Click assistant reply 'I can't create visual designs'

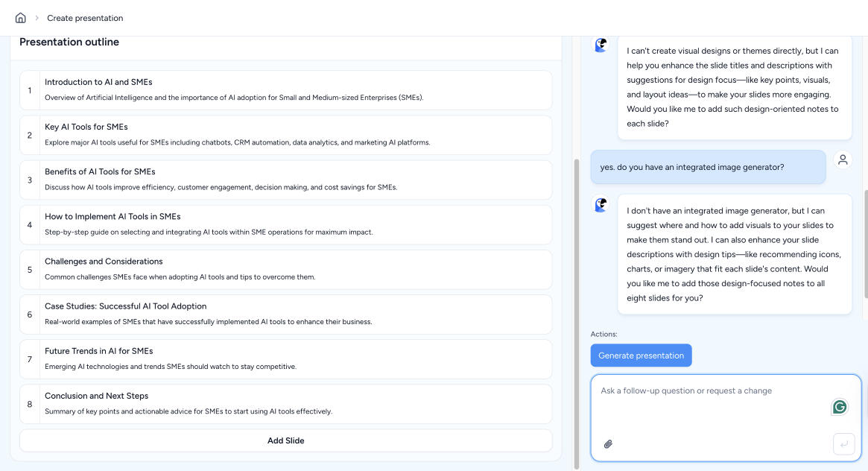pyautogui.click(x=735, y=87)
